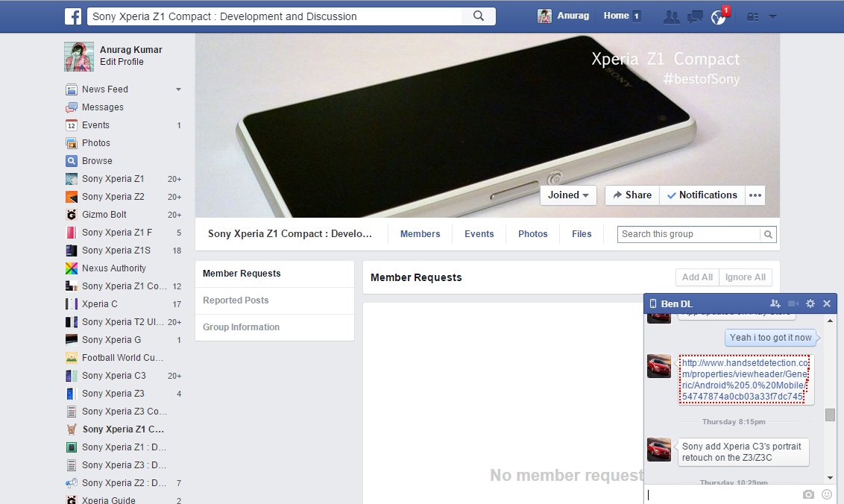
Task: Select Group Information in side menu
Action: pyautogui.click(x=274, y=327)
